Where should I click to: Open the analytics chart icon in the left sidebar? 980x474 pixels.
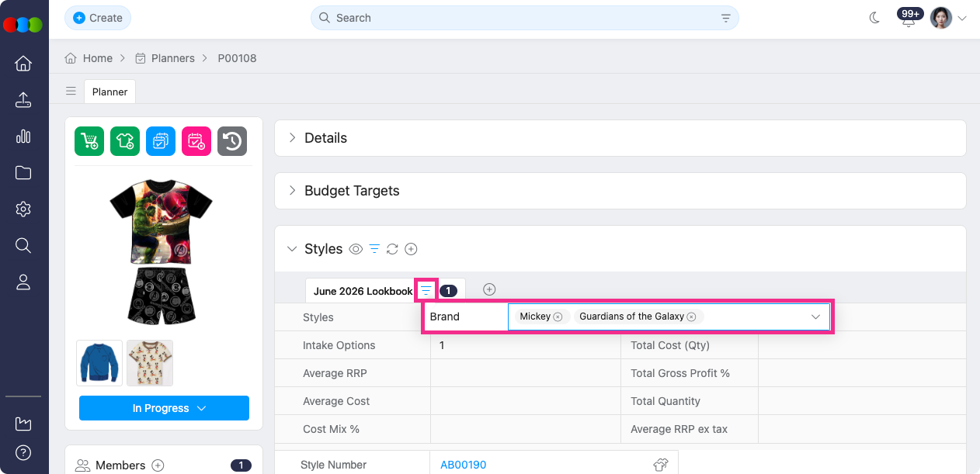23,136
